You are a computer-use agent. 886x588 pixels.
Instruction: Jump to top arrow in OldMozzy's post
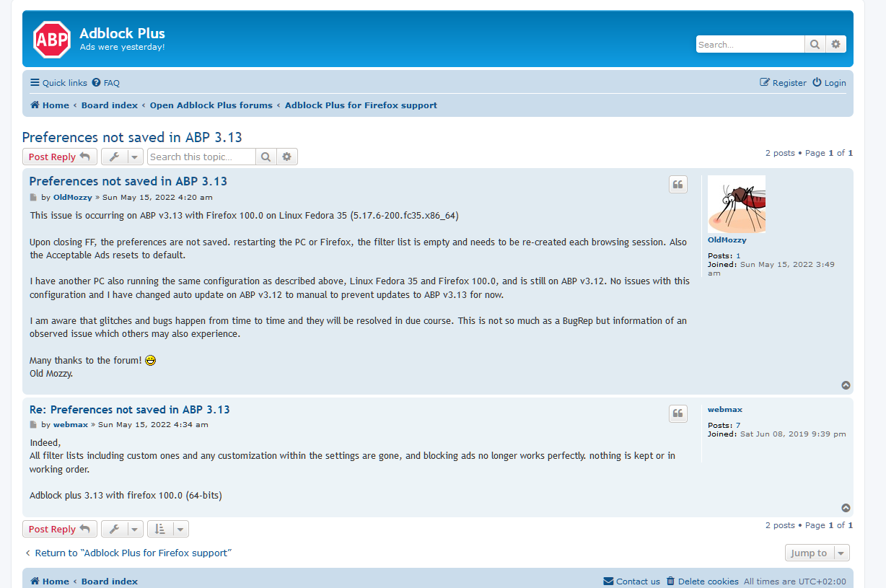click(846, 385)
